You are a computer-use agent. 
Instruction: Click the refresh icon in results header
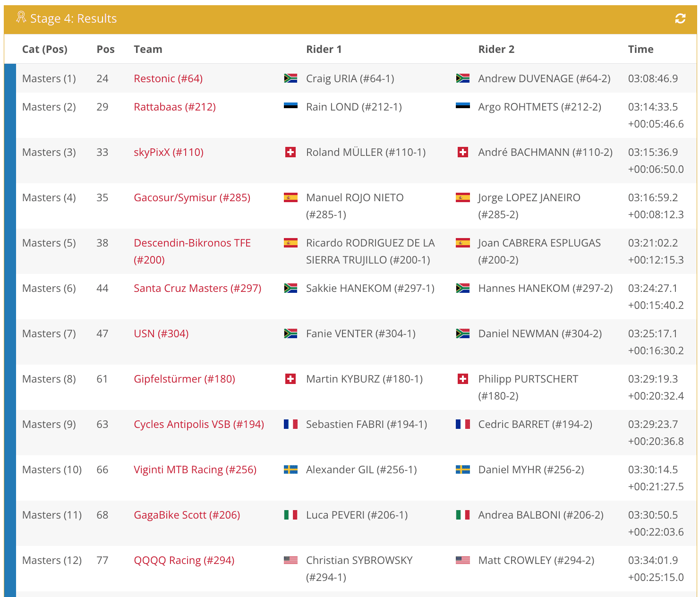coord(680,18)
